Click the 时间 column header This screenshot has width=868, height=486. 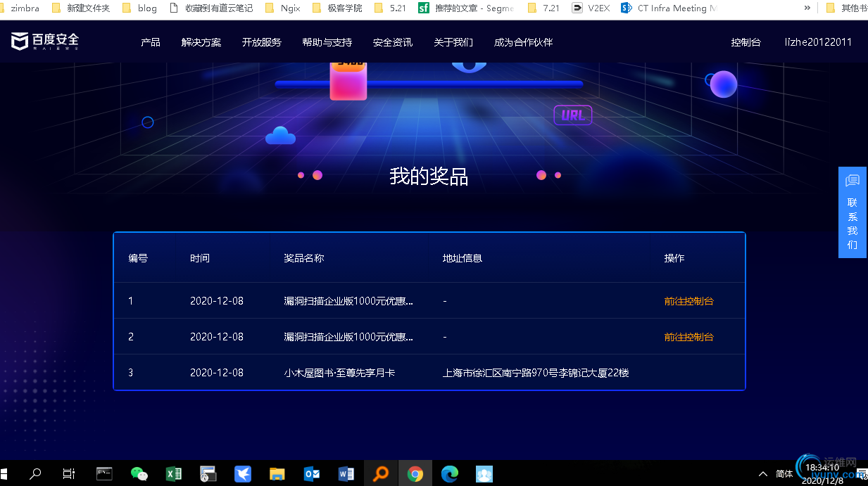[200, 258]
